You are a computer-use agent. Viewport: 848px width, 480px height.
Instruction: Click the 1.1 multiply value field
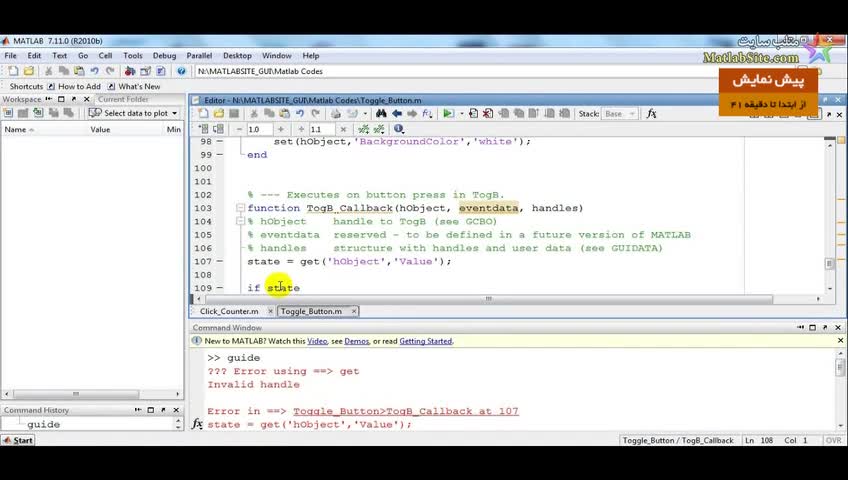click(x=322, y=129)
